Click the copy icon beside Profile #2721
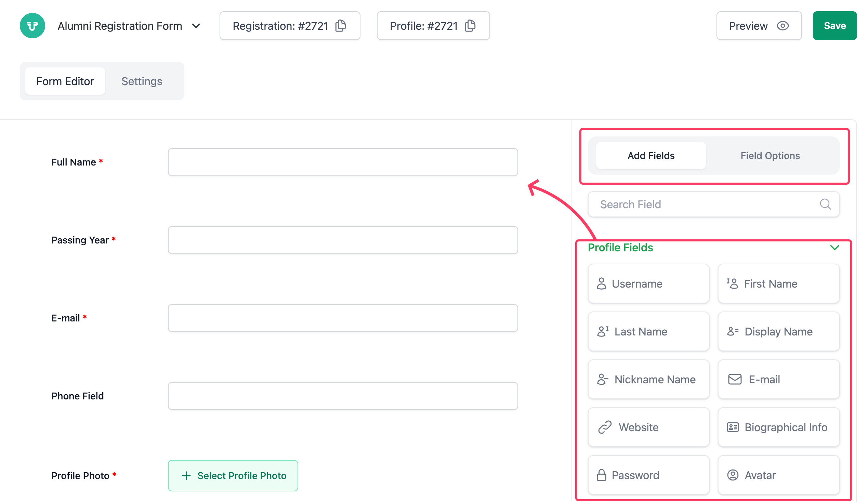Viewport: 868px width, 502px height. click(x=470, y=26)
